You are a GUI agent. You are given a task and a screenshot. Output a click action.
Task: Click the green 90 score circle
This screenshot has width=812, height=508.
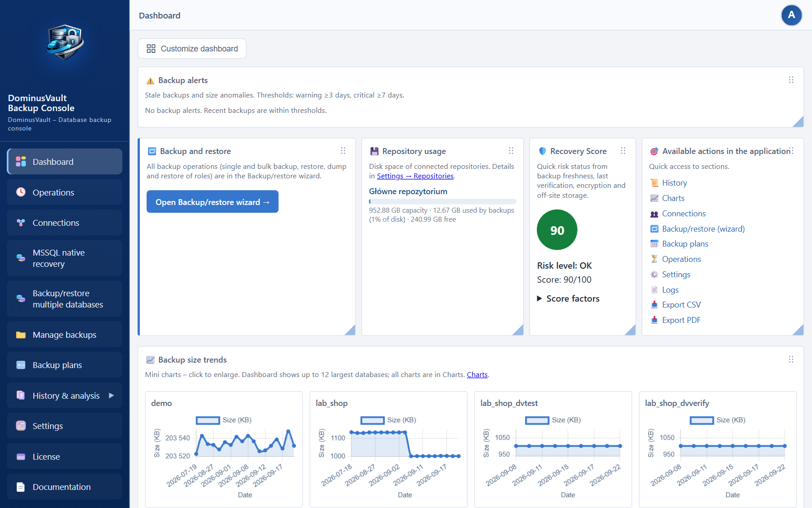[557, 230]
